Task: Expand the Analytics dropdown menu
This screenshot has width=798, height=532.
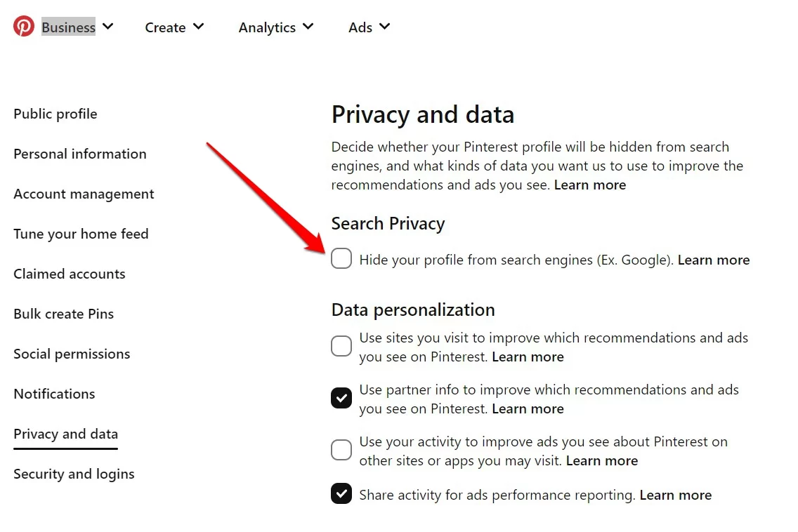Action: (x=276, y=27)
